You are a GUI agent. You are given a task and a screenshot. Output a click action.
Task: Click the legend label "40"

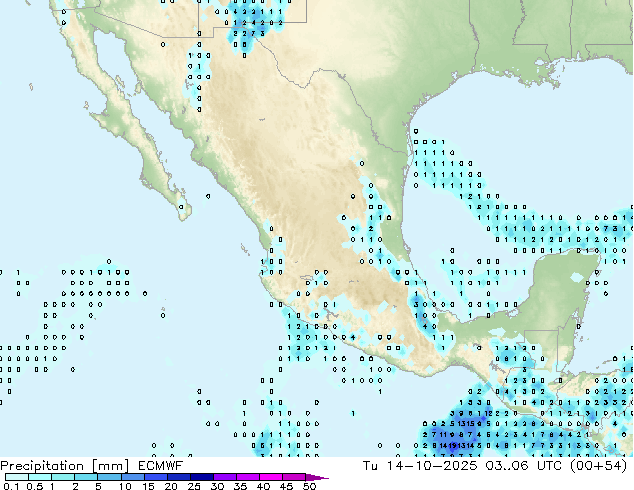click(x=263, y=486)
